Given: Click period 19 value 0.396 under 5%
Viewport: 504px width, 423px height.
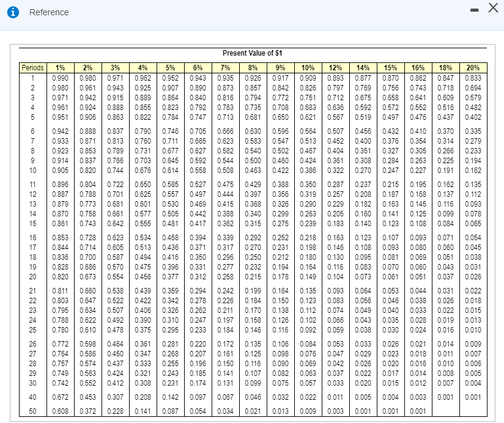Looking at the screenshot, I should pos(171,267).
